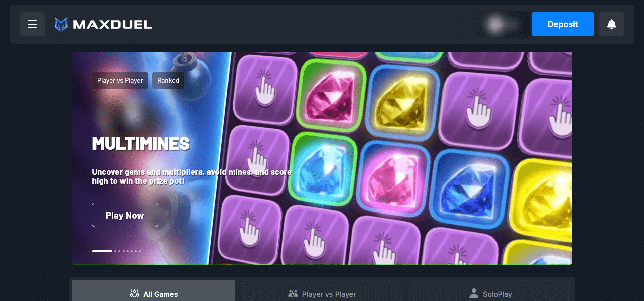Click the Player vs Player banner tag

(x=120, y=80)
